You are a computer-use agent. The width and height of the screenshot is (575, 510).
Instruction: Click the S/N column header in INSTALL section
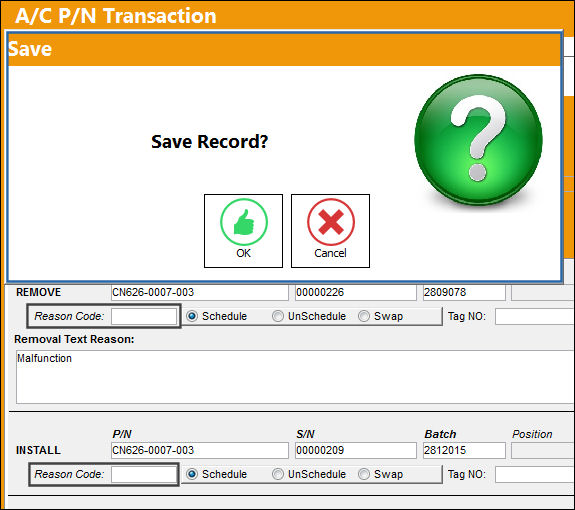(305, 434)
